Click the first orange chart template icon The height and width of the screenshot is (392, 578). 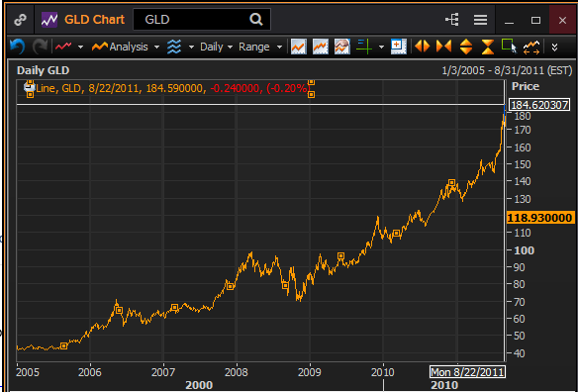[299, 47]
